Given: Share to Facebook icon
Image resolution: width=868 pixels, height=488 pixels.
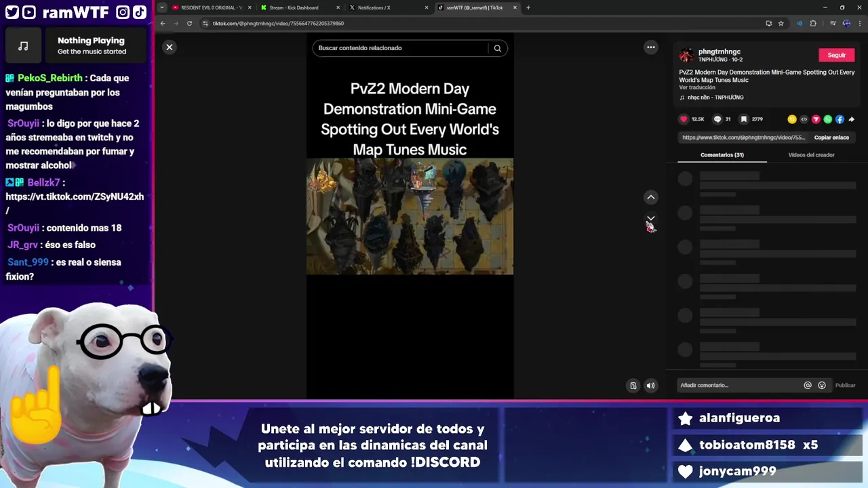Looking at the screenshot, I should (840, 119).
